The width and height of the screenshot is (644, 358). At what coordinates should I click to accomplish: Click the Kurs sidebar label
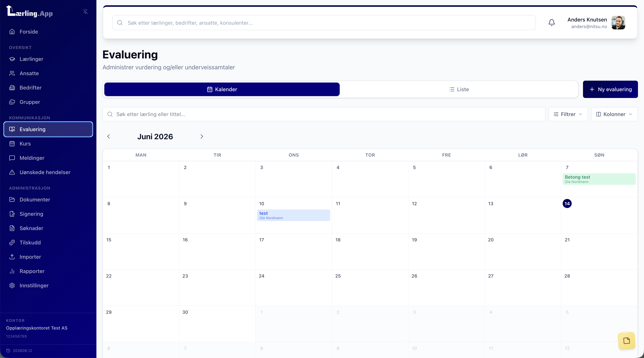tap(25, 144)
